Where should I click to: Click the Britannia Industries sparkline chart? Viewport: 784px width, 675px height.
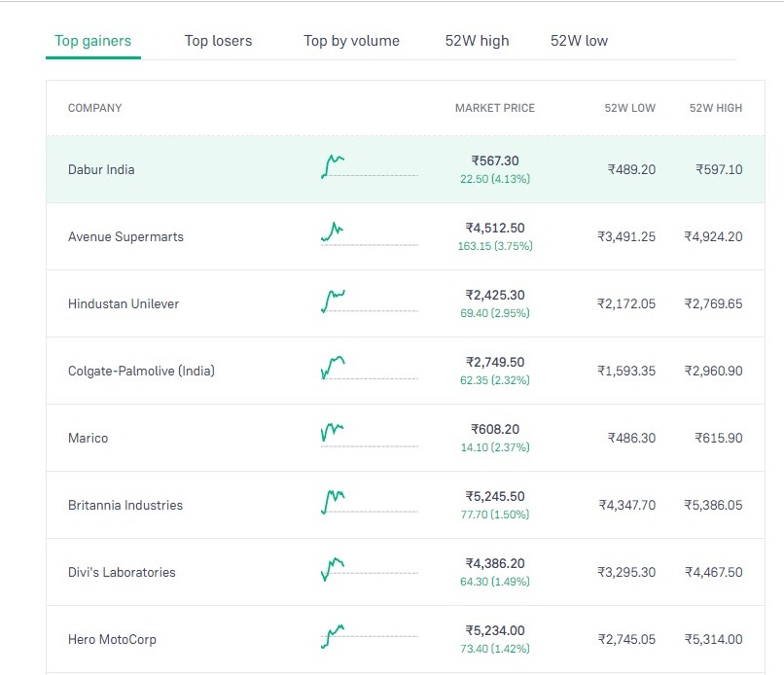tap(369, 502)
